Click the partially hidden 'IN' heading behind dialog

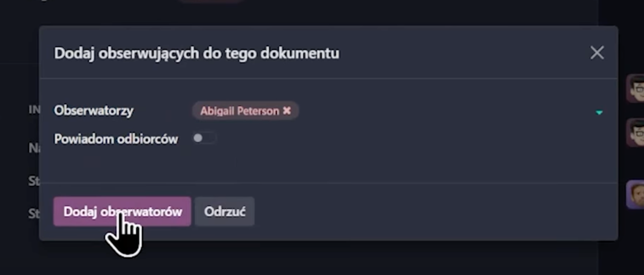pyautogui.click(x=34, y=109)
